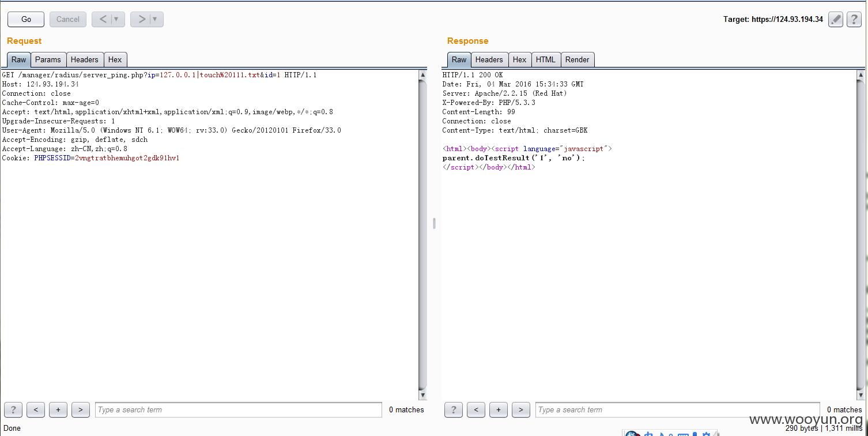Click the disabled Cancel button
Viewport: 868px width, 436px height.
(68, 19)
